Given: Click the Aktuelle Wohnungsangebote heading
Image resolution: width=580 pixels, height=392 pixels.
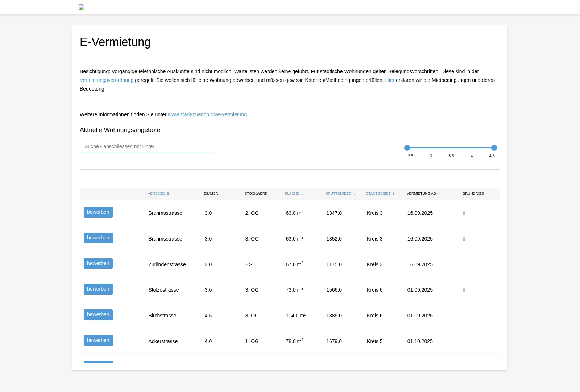Looking at the screenshot, I should [x=120, y=130].
